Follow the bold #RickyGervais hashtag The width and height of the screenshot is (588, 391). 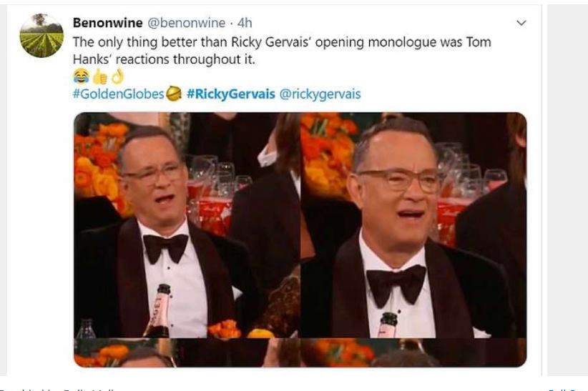point(230,94)
